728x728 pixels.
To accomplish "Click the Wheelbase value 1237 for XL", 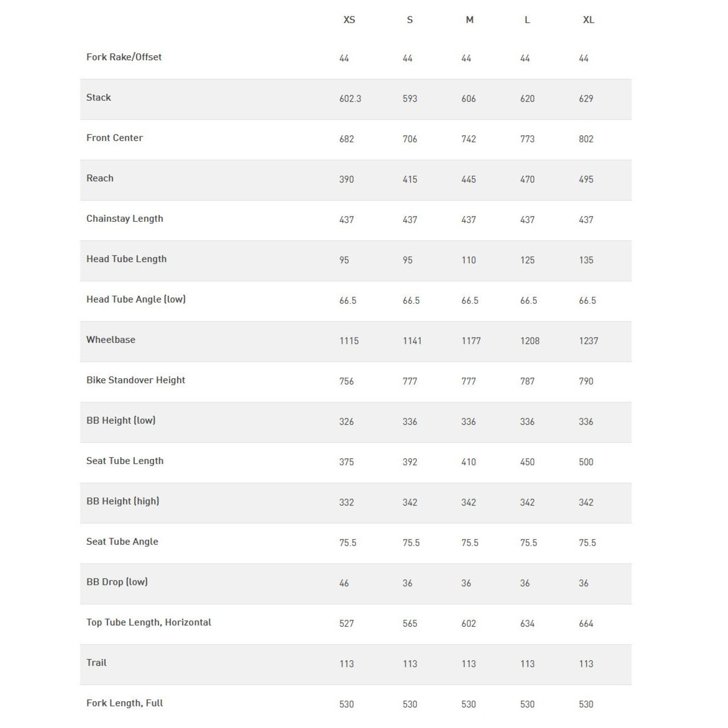I will (589, 341).
